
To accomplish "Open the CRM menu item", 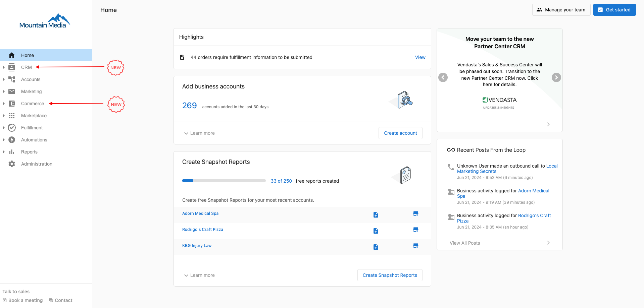I will pos(46,67).
